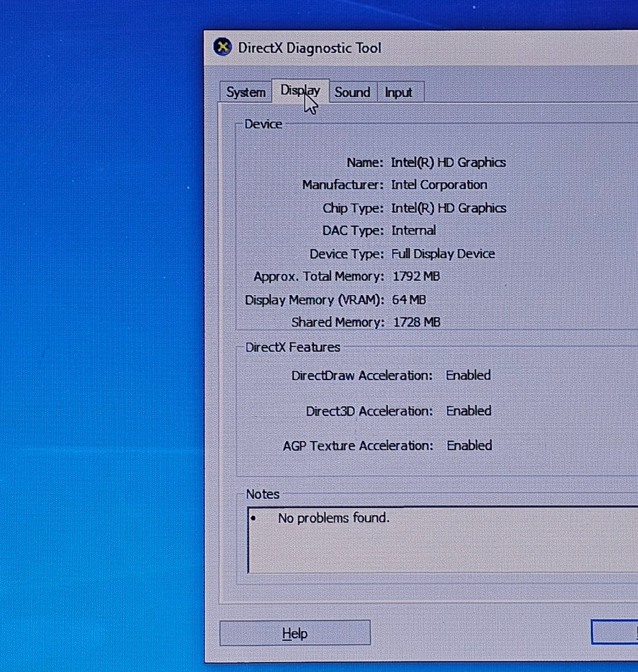Click AGP Texture Acceleration 'Enabled' value
Image resolution: width=638 pixels, height=672 pixels.
point(469,445)
